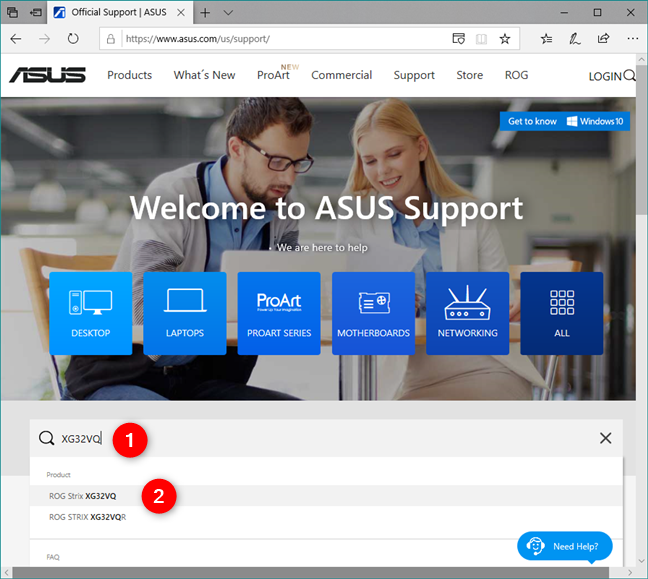Open the What's New menu

click(204, 75)
